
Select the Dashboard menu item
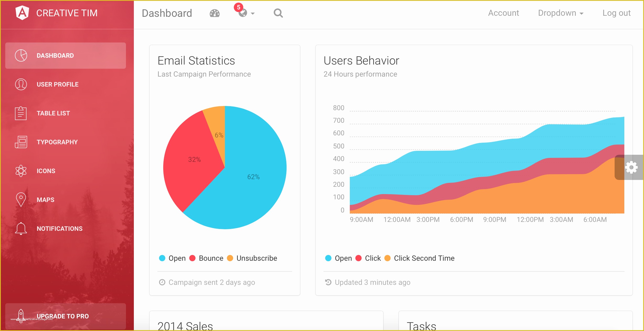tap(67, 55)
